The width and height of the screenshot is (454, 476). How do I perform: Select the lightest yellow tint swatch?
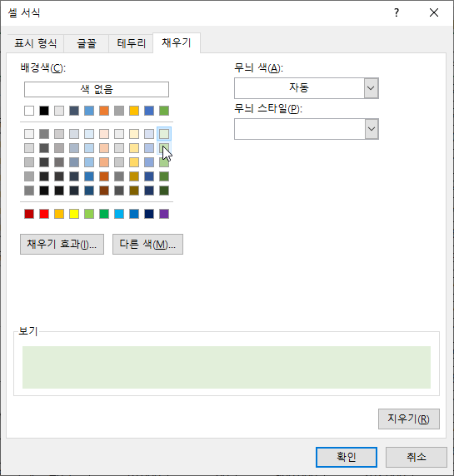coord(134,134)
